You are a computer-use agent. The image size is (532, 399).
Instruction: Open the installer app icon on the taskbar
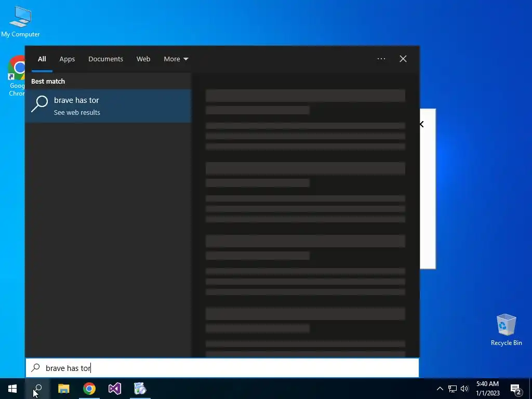140,389
